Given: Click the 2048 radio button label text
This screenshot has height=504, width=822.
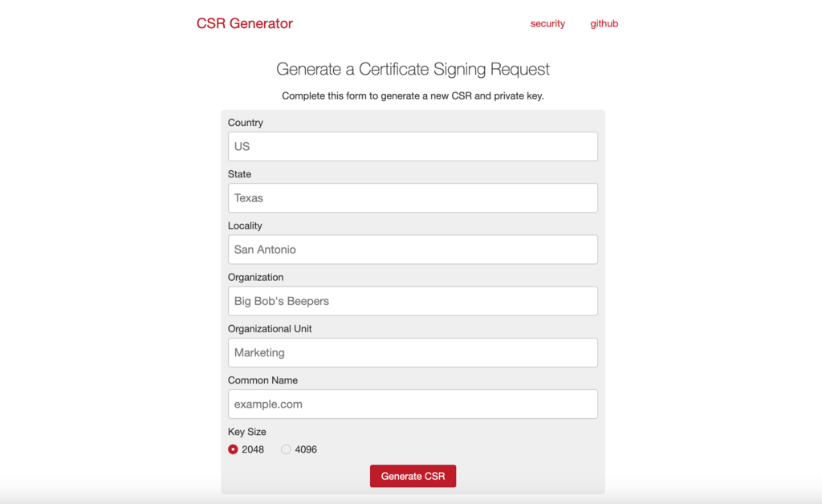Looking at the screenshot, I should click(253, 449).
